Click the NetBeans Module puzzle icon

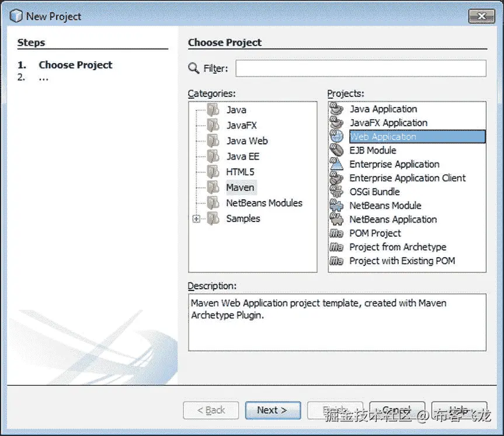pyautogui.click(x=336, y=206)
